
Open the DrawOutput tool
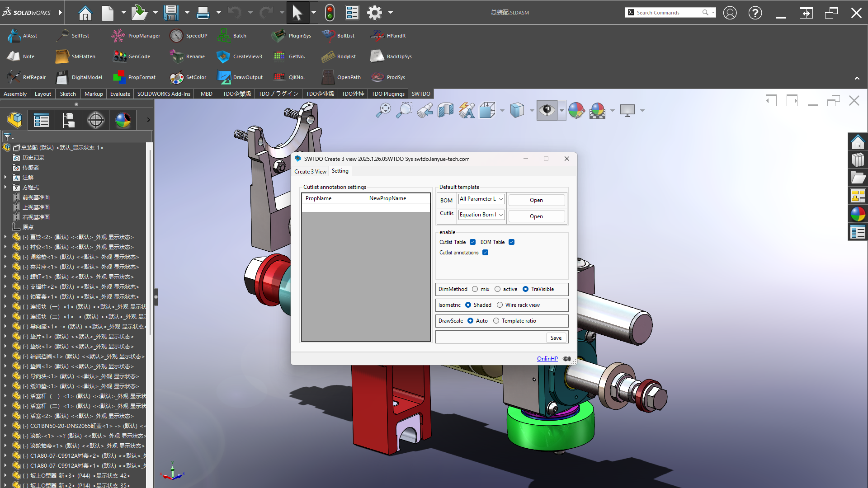223,77
